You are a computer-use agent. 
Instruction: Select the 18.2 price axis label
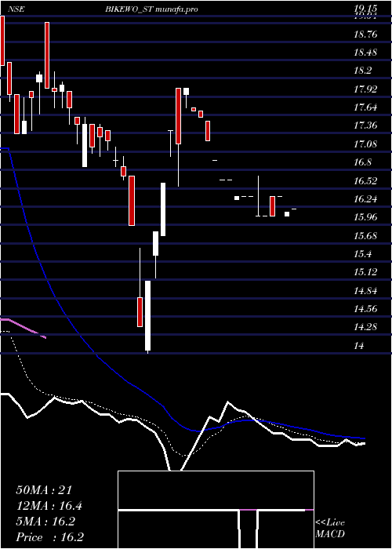(x=362, y=71)
